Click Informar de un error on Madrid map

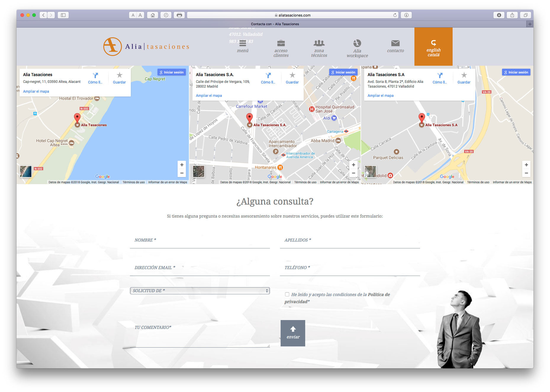pos(339,182)
